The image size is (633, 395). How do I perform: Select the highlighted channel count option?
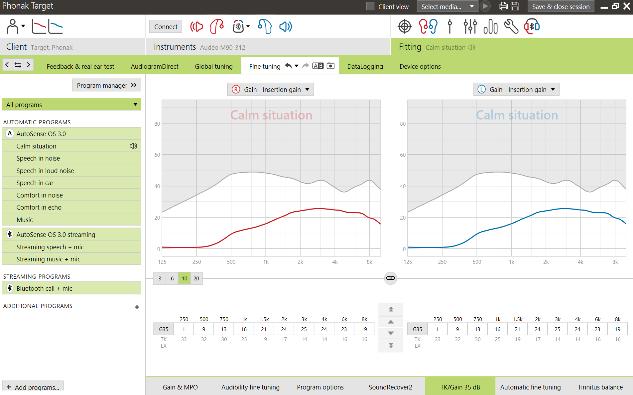point(184,278)
